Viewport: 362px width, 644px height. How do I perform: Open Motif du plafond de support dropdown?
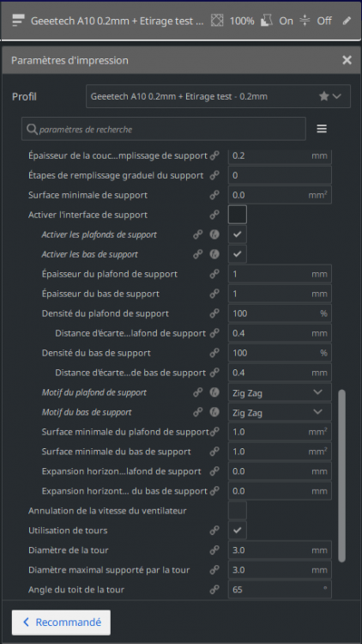pos(280,392)
